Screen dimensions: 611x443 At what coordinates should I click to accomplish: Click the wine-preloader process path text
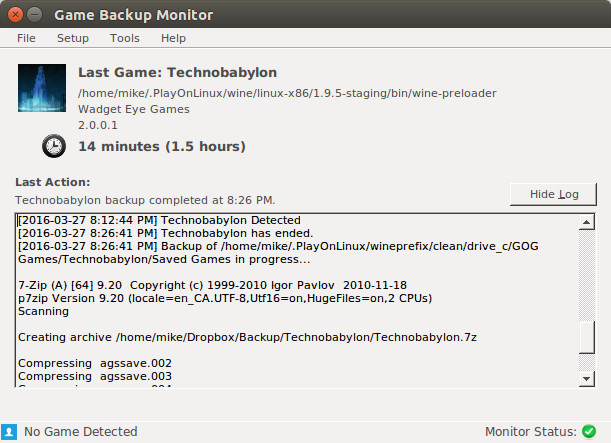click(x=287, y=94)
